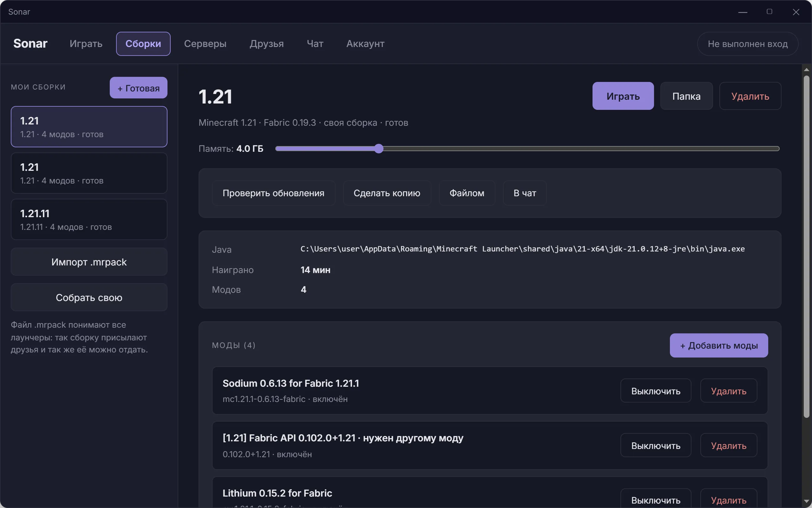Launch the build with the purple Играть button
This screenshot has width=812, height=508.
[x=623, y=96]
